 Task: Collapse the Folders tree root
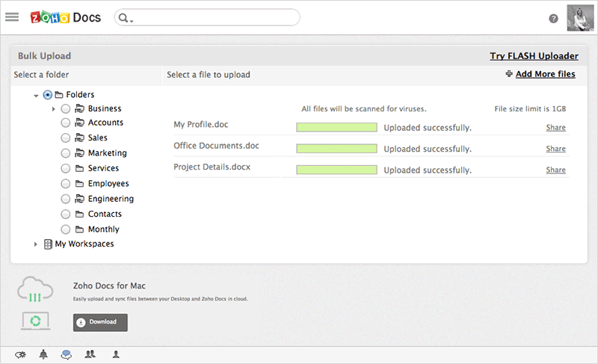tap(36, 95)
